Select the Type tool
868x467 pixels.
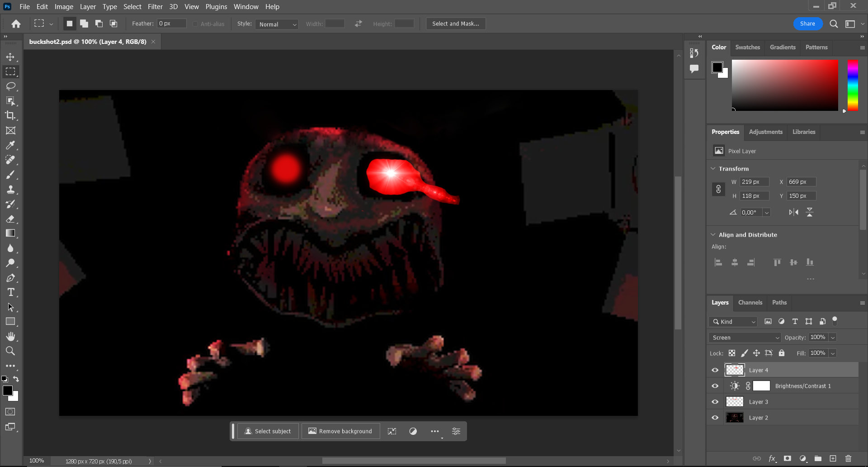point(11,292)
